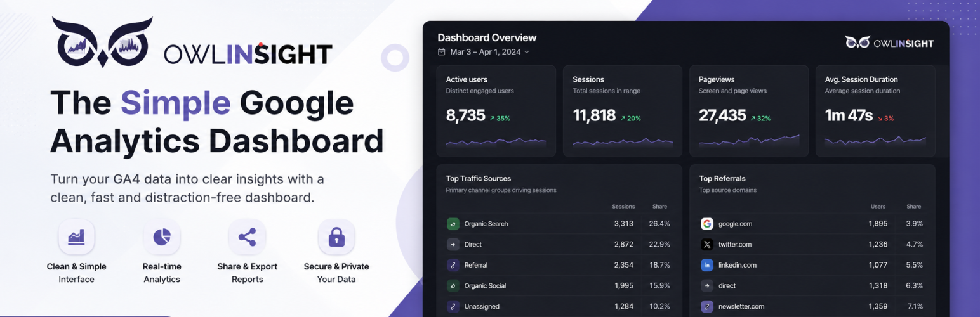Click the Top Referrals heading

tap(722, 179)
